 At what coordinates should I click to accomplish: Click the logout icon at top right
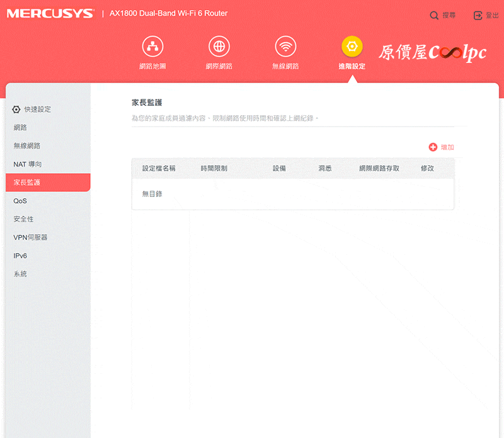pyautogui.click(x=478, y=15)
